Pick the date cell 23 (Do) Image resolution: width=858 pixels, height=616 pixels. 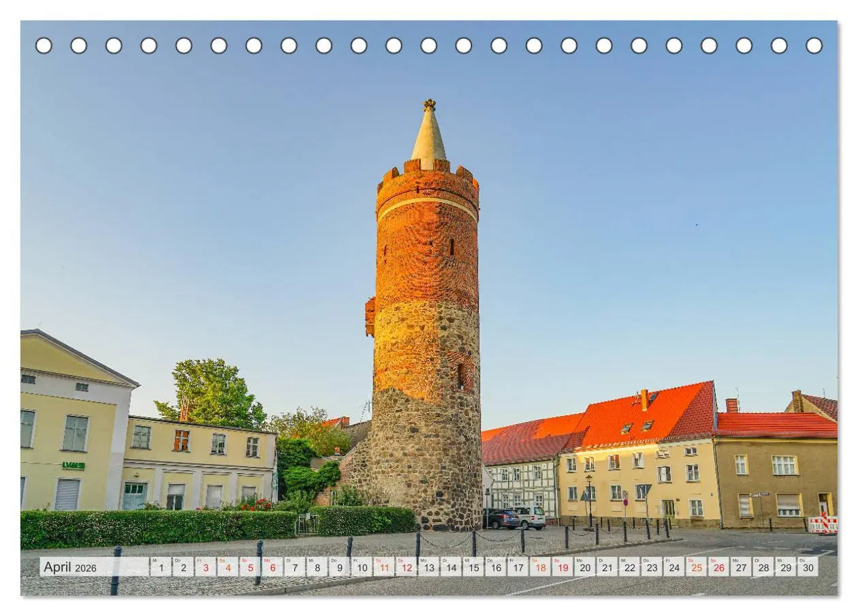pos(652,567)
